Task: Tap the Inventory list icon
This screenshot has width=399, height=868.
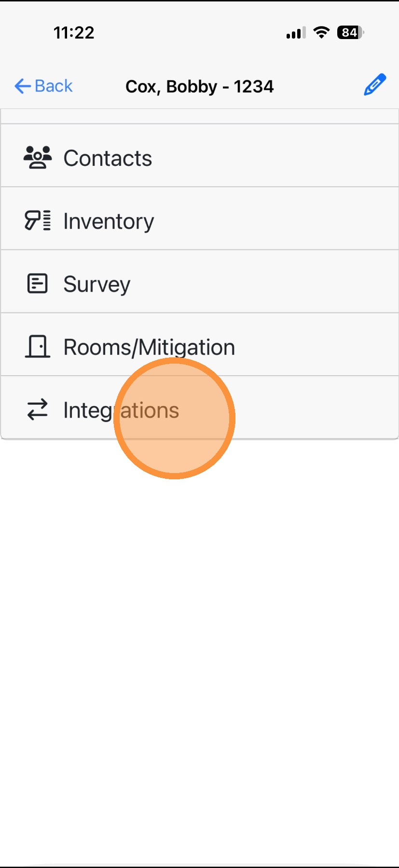Action: pyautogui.click(x=37, y=221)
